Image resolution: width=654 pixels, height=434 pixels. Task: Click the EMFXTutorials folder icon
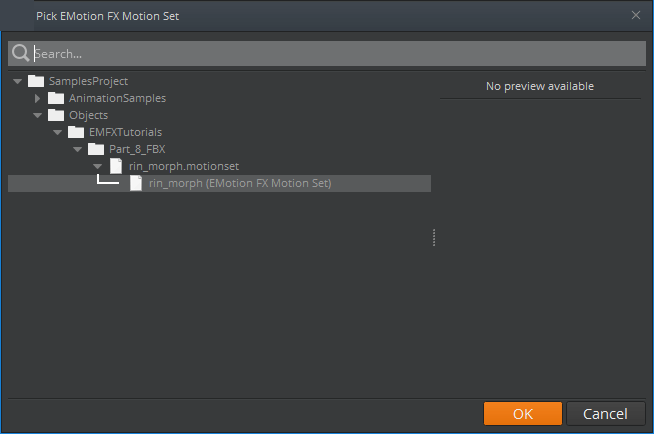point(76,132)
